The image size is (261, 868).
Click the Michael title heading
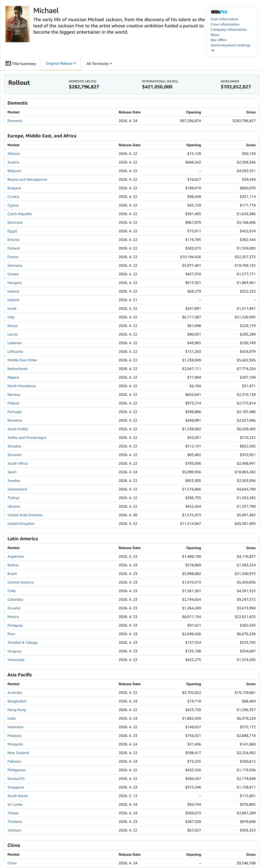point(46,11)
